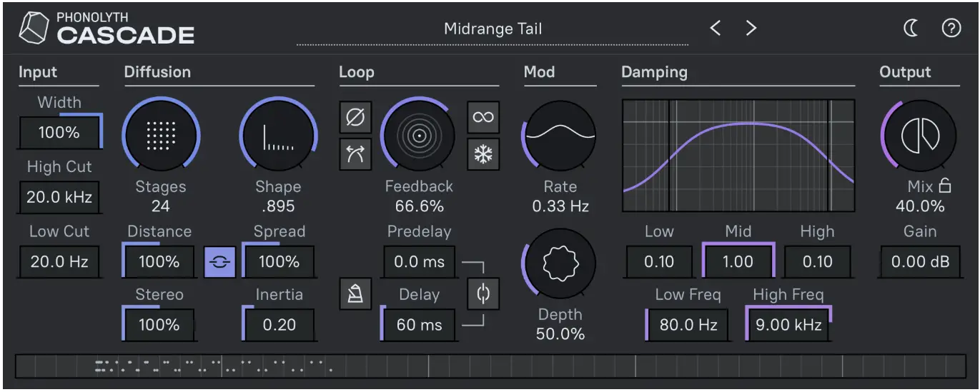
Task: Click the Output section heading
Action: pos(905,72)
